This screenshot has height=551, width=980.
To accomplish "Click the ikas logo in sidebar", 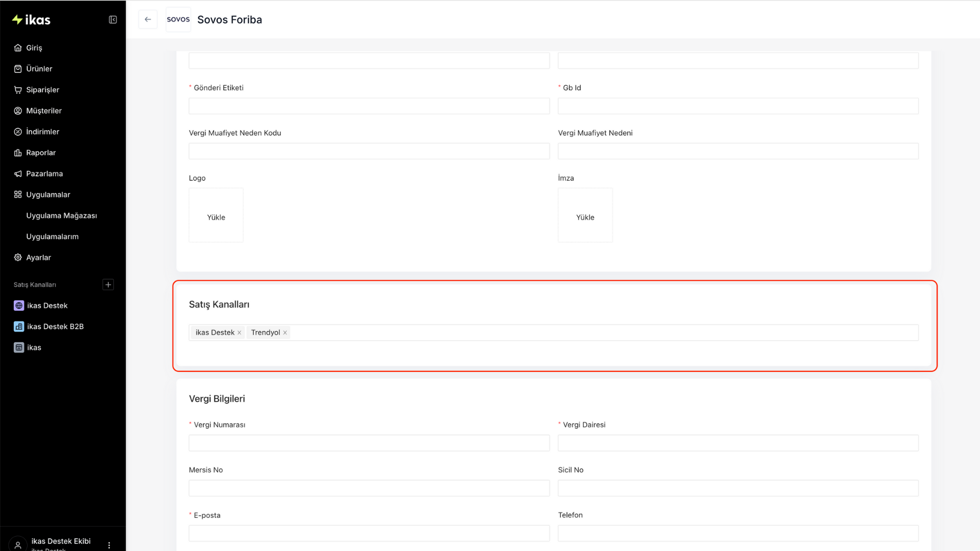I will tap(31, 20).
